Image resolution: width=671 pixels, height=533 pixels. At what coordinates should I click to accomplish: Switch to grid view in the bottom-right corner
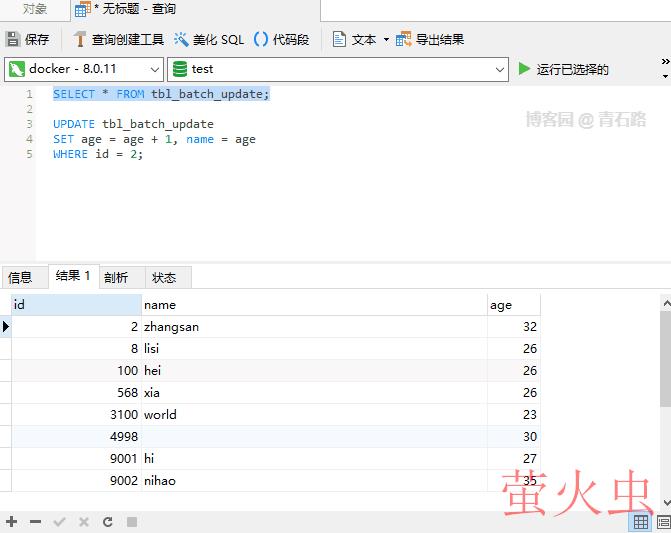coord(640,522)
